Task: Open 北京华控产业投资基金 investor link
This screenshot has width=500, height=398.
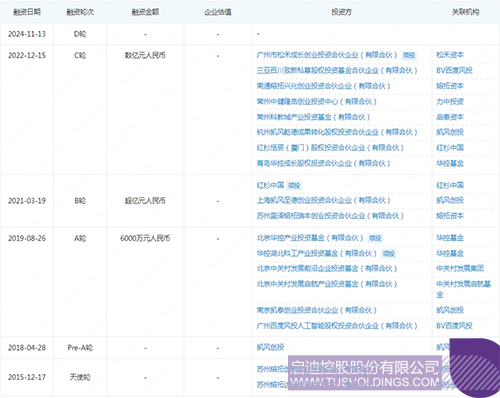Action: 310,238
